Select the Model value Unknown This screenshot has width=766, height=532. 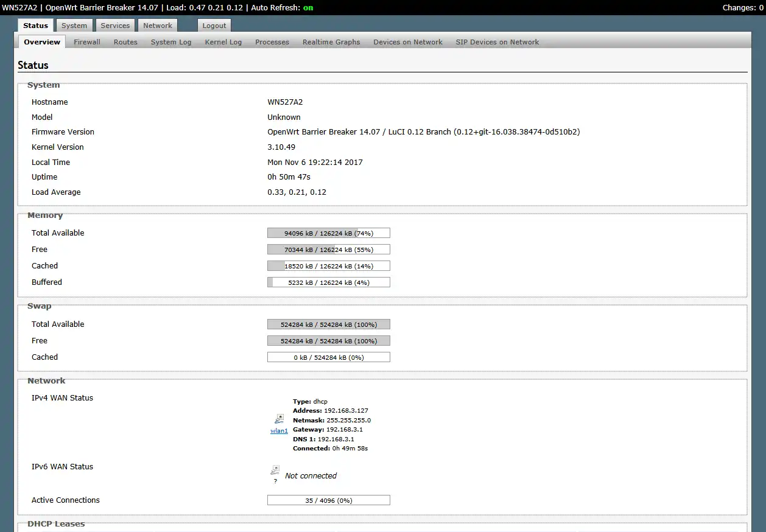click(x=284, y=117)
